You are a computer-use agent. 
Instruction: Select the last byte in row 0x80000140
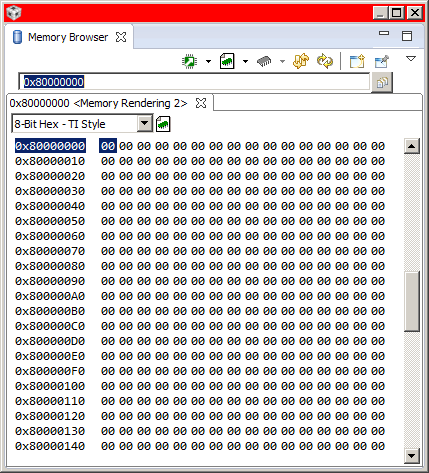click(378, 446)
